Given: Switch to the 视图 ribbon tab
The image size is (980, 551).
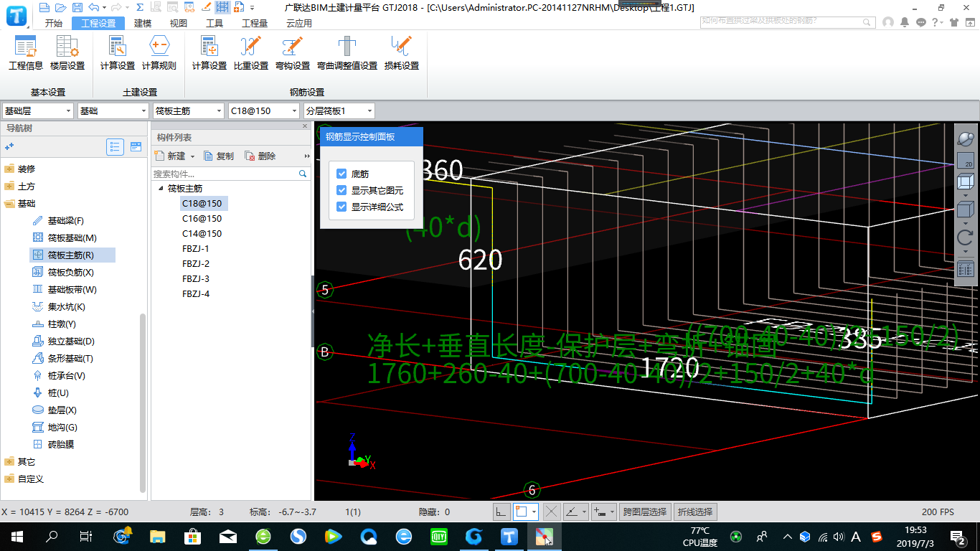Looking at the screenshot, I should point(179,23).
